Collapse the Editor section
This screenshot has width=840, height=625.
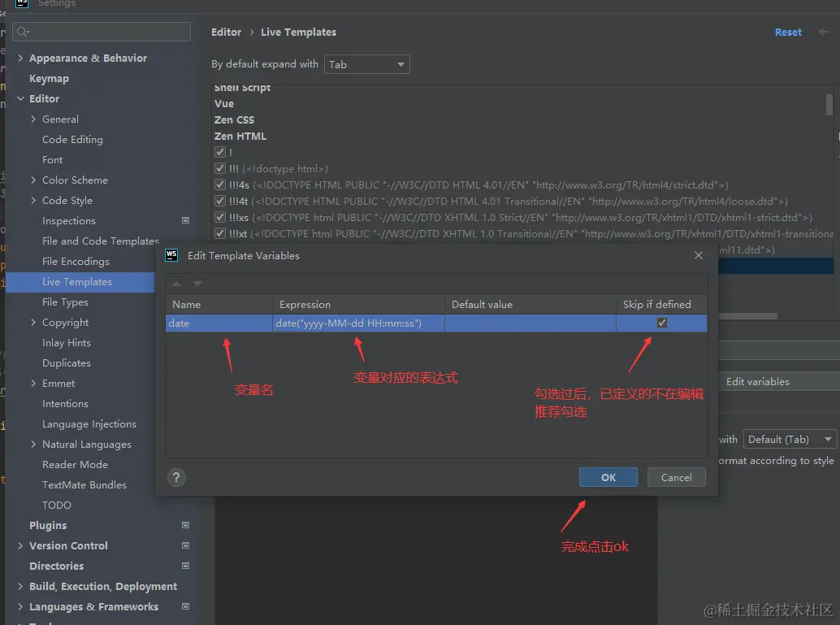[x=20, y=98]
